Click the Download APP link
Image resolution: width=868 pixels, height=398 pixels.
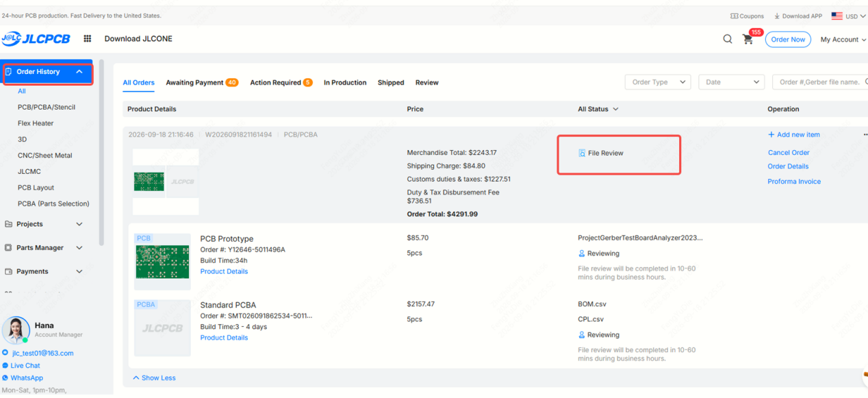coord(798,16)
